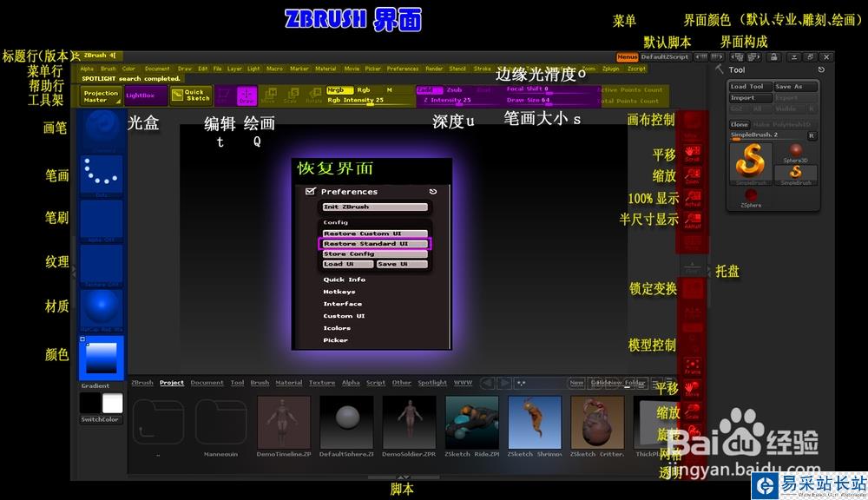Select the Move mode icon in top shelf
The image size is (868, 500).
(x=269, y=95)
